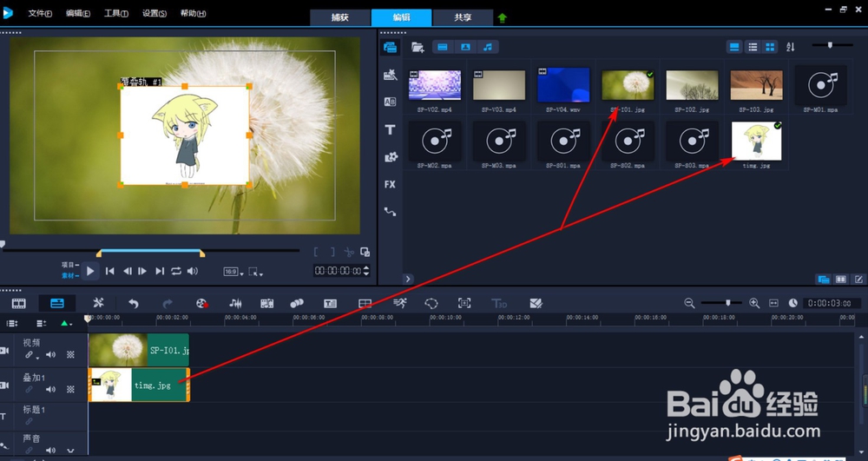The width and height of the screenshot is (868, 461).
Task: Switch library to list view
Action: click(x=753, y=47)
